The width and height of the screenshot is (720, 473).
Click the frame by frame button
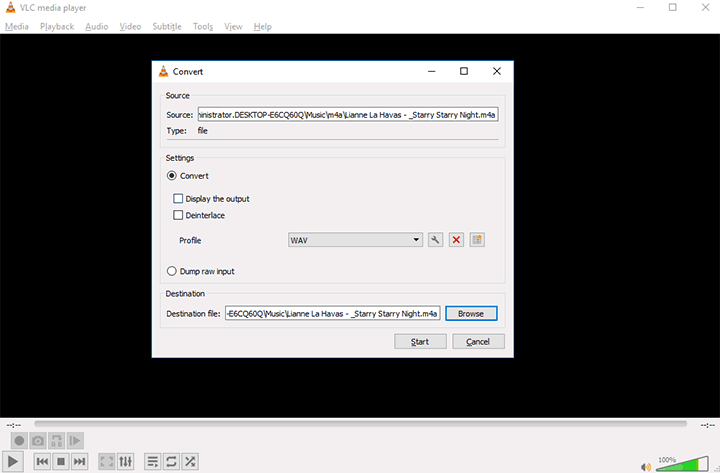[x=75, y=441]
